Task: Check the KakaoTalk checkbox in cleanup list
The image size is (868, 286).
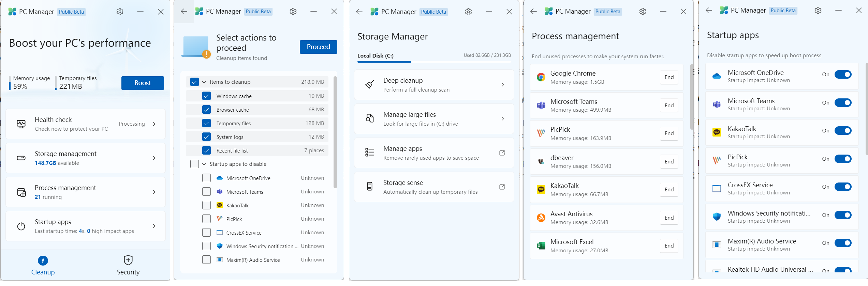Action: tap(206, 205)
